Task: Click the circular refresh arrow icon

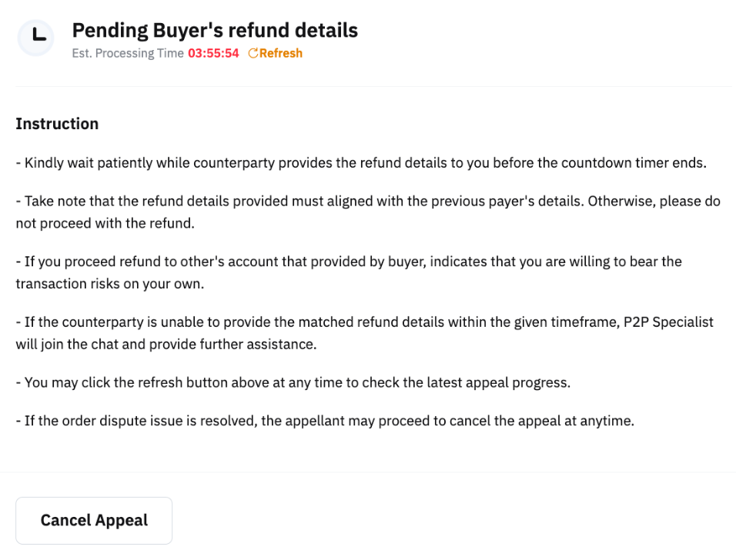Action: pyautogui.click(x=253, y=53)
